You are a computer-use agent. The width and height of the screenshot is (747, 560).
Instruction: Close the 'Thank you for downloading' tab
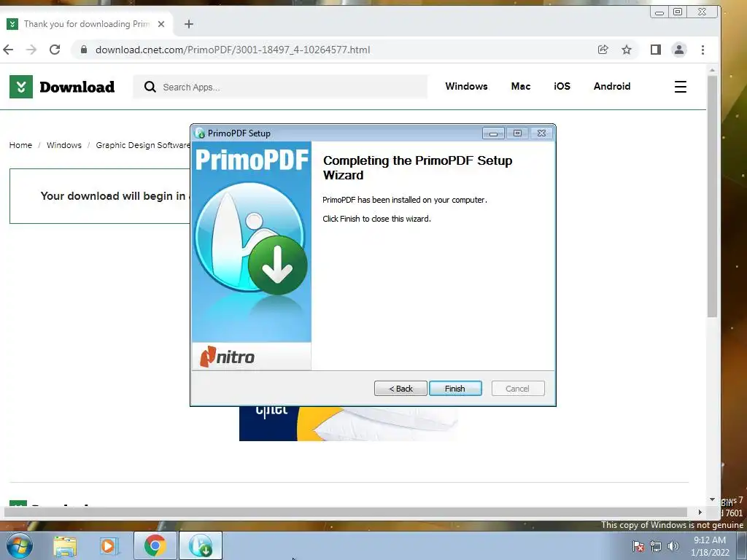pyautogui.click(x=161, y=24)
